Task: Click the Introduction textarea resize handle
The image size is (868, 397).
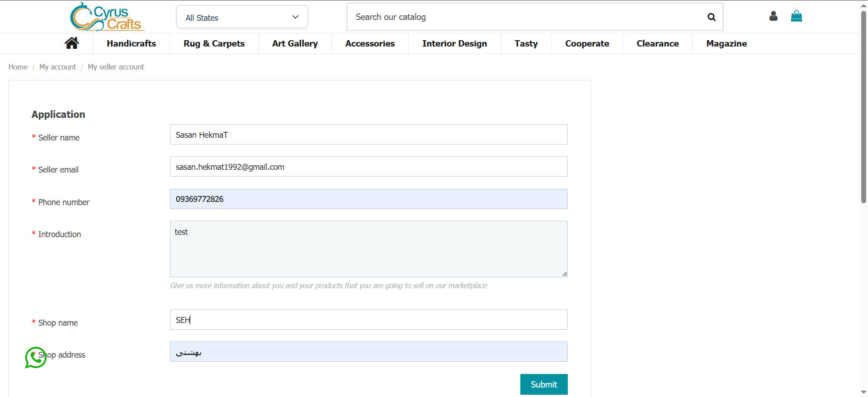Action: 565,274
